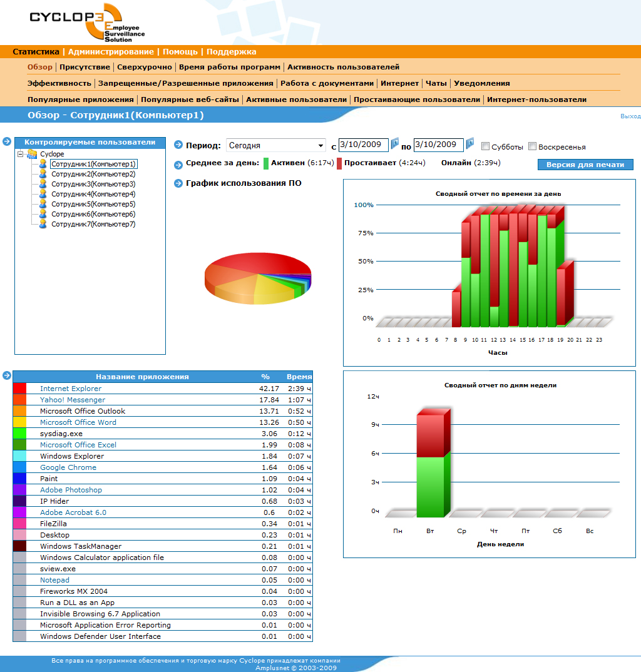Viewport: 641px width, 672px height.
Task: Open Простаивающие пользователи report
Action: pos(417,99)
